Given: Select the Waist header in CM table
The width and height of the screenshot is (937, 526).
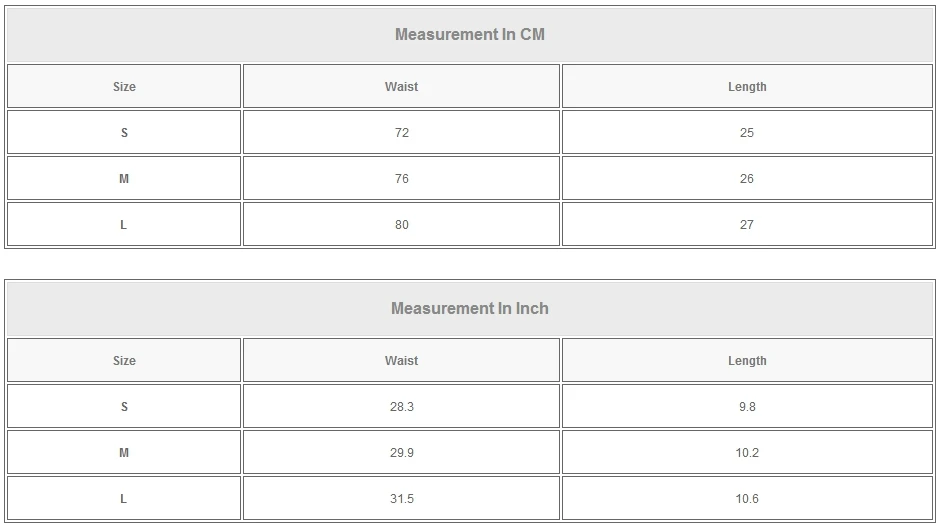Looking at the screenshot, I should click(x=401, y=87).
